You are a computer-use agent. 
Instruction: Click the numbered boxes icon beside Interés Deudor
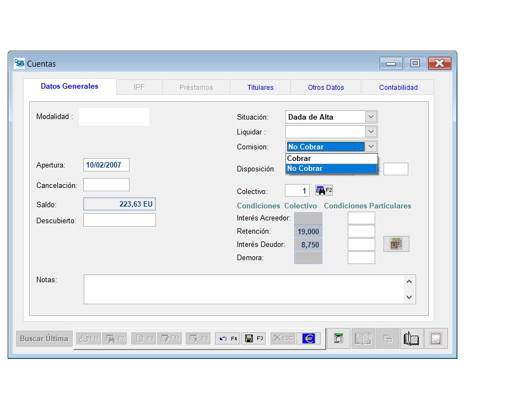396,244
